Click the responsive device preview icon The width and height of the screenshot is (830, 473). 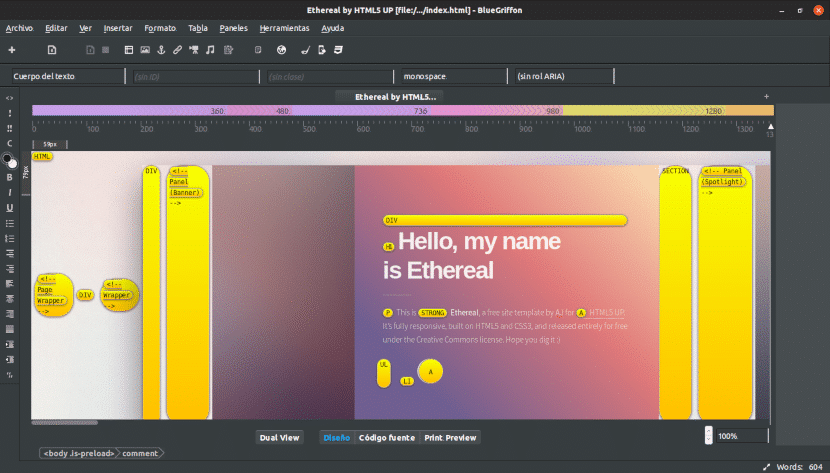pyautogui.click(x=321, y=50)
